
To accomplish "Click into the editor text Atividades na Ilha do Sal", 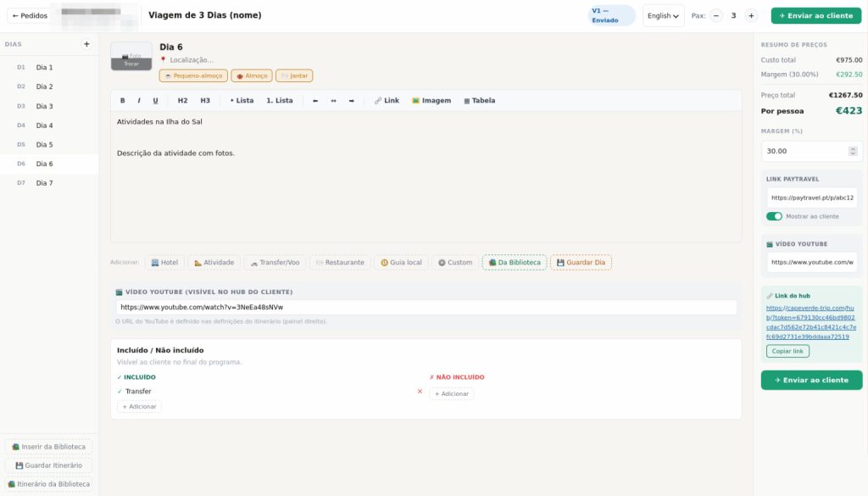I will point(159,122).
